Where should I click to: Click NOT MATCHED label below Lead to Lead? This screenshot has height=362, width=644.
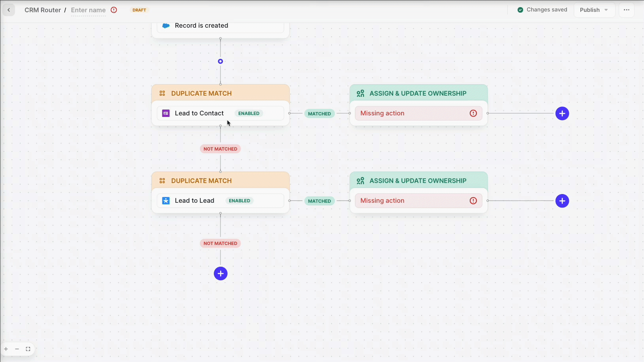(x=220, y=243)
